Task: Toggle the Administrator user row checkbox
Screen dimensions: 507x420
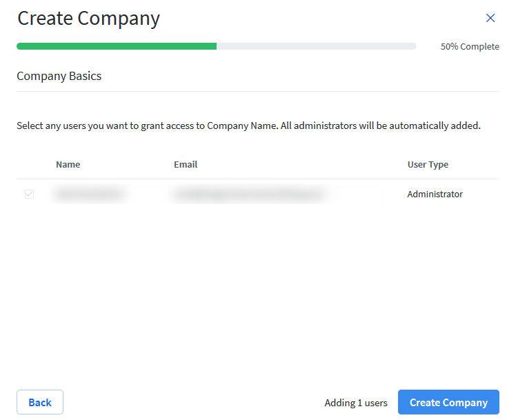Action: (x=29, y=194)
